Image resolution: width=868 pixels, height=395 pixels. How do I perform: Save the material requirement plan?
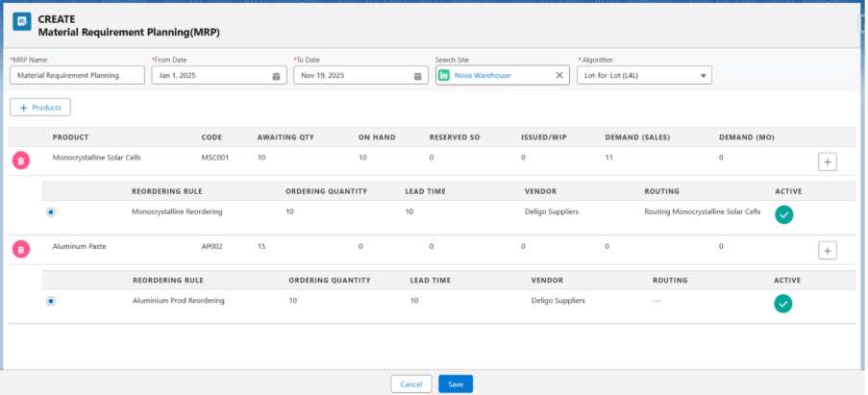click(456, 384)
